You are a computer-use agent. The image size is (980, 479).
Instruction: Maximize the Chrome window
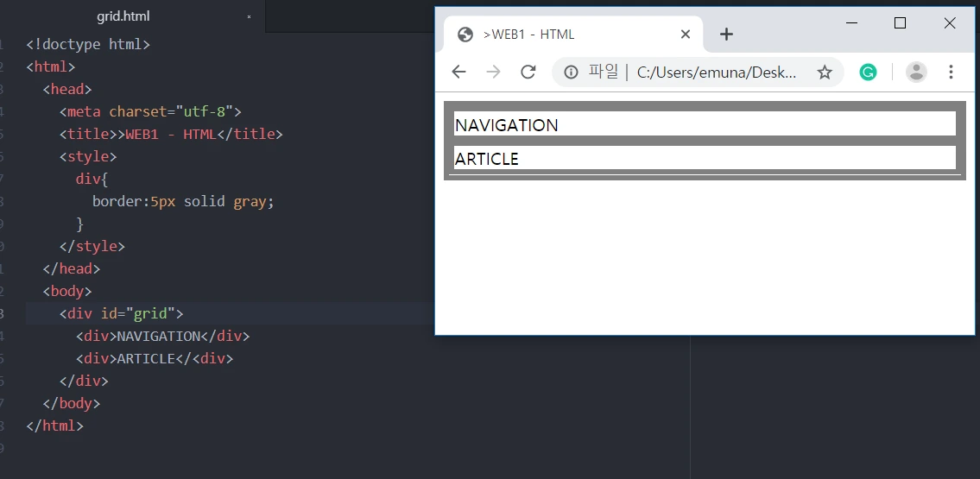[x=900, y=23]
